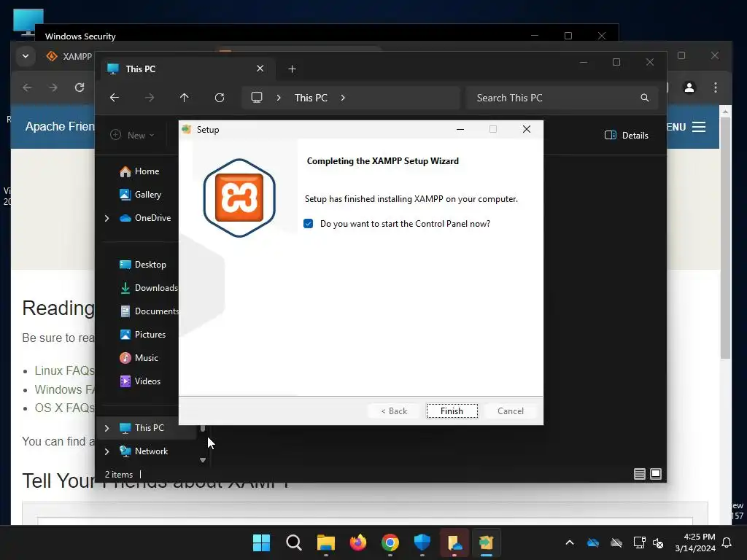Click OneDrive icon in system tray

(593, 542)
